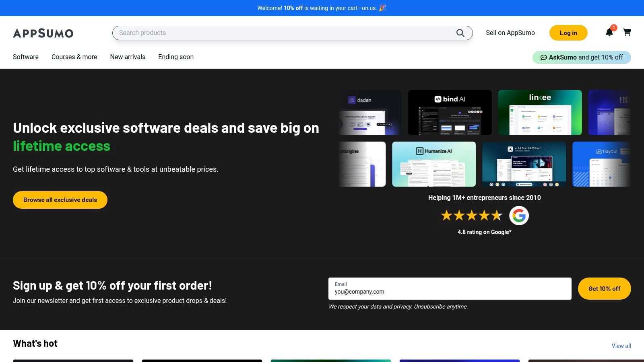
Task: Click the 4.8 rating on Google text
Action: click(x=485, y=232)
